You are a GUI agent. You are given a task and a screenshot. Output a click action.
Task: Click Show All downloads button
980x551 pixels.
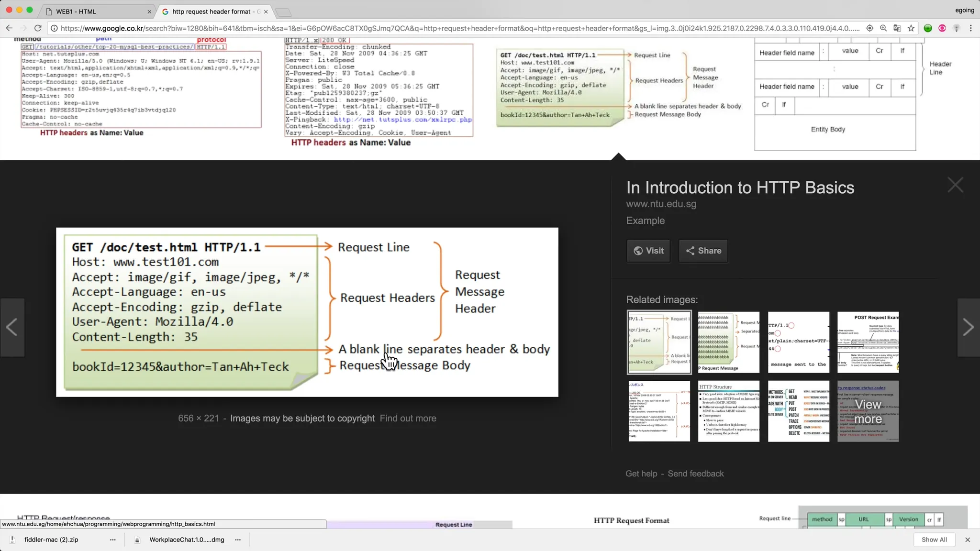tap(934, 540)
